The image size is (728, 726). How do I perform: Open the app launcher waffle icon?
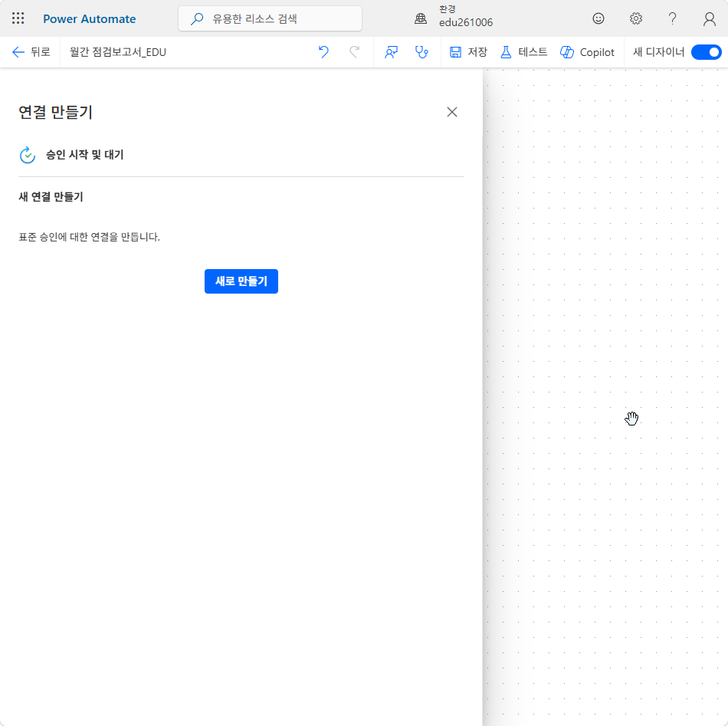tap(18, 18)
